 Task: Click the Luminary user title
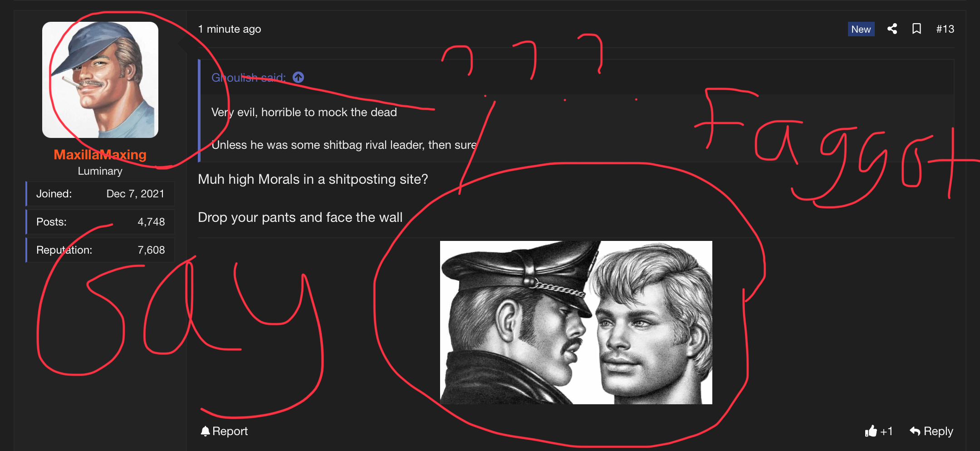[x=100, y=171]
